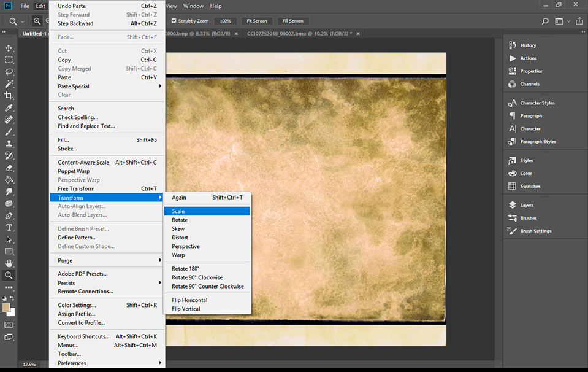Choose the Horizontal Type tool
This screenshot has height=372, width=588.
click(9, 227)
